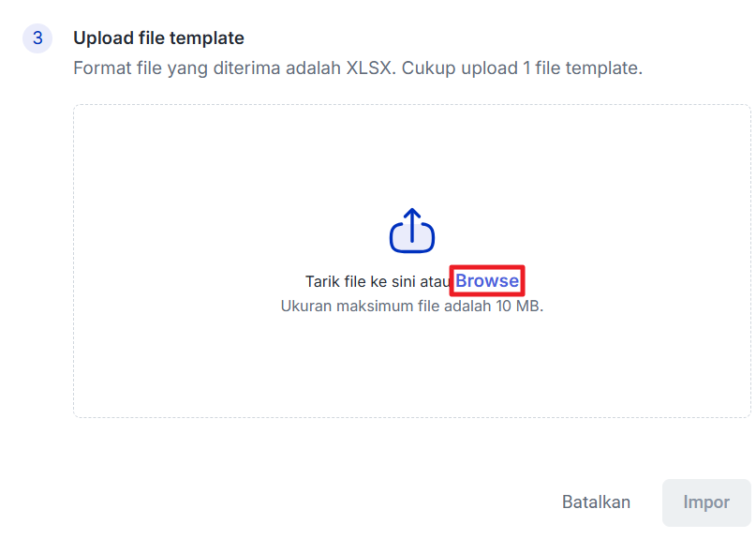The image size is (756, 539).
Task: Click the Browse link to pick file
Action: [486, 281]
